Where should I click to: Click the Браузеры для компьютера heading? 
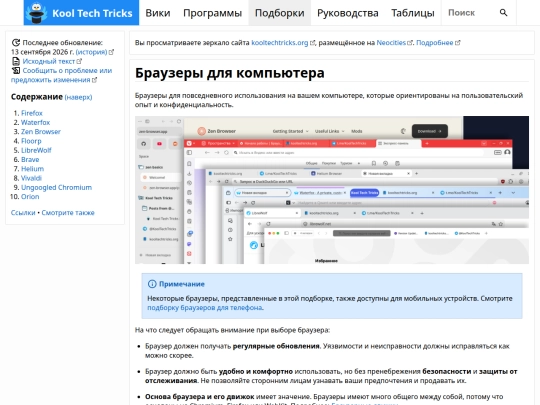pos(230,73)
